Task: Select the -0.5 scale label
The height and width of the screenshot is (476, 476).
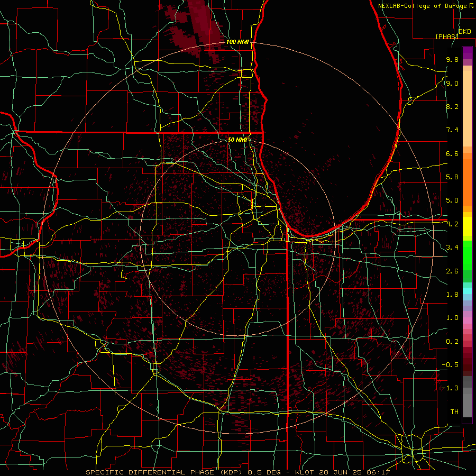Action: coord(450,364)
